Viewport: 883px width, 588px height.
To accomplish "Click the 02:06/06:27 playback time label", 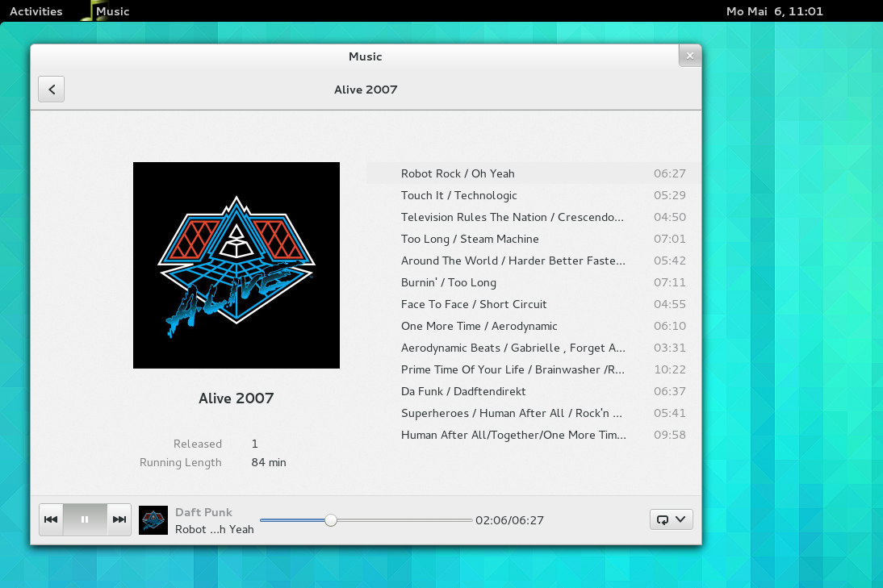I will pos(509,520).
